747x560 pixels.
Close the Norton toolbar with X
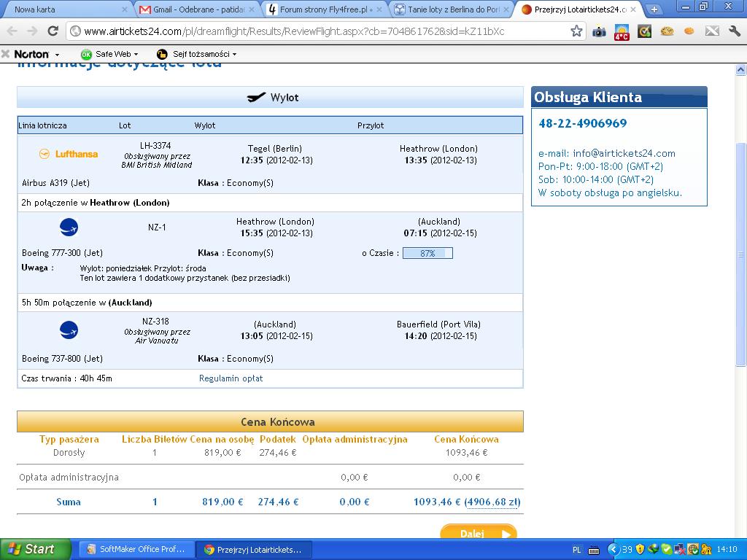(x=5, y=54)
